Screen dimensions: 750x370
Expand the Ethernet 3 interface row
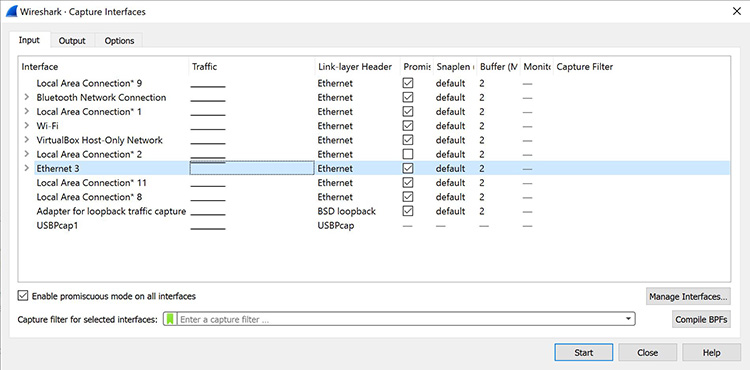tap(27, 168)
